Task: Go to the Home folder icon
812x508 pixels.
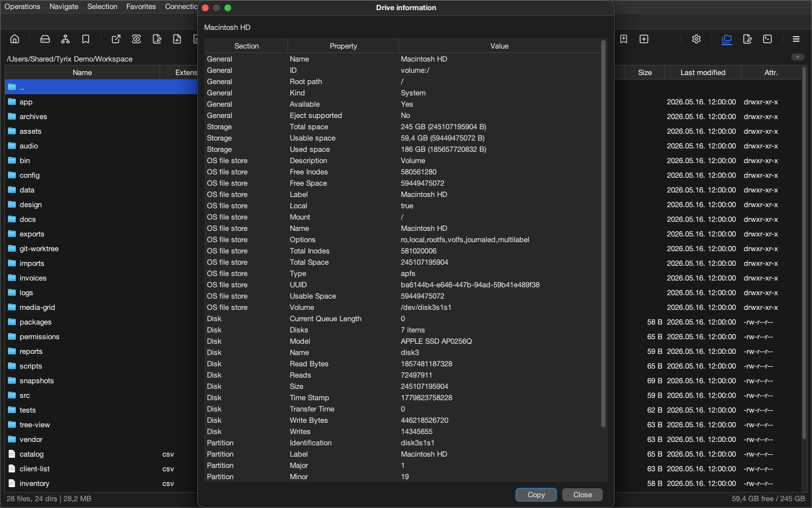Action: 15,39
